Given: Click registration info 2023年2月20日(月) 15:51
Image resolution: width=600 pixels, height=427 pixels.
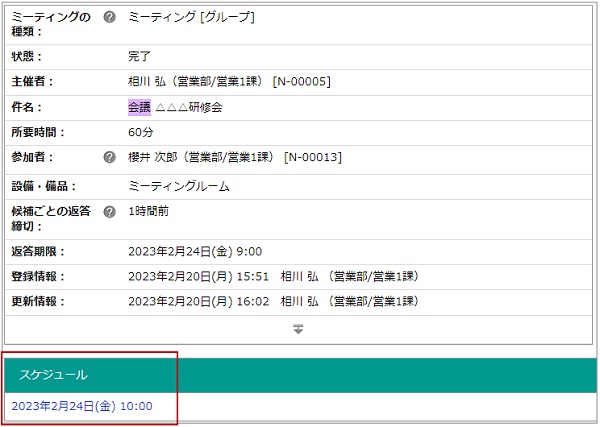Looking at the screenshot, I should tap(198, 277).
